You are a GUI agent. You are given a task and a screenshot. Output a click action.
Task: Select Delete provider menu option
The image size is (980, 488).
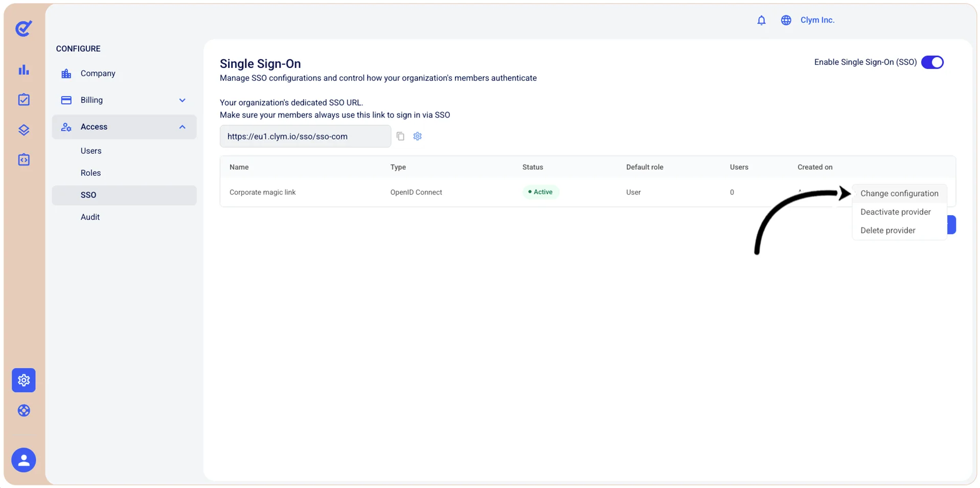(899, 230)
